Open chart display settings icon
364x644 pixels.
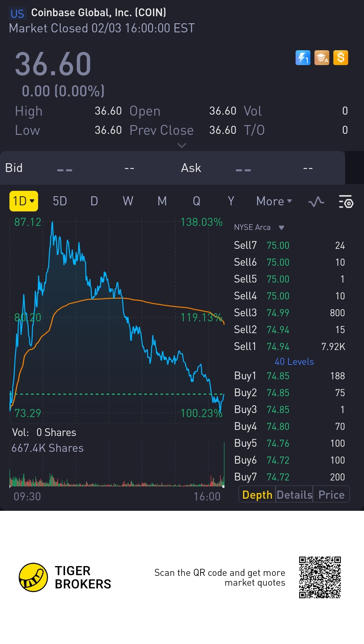pos(346,201)
